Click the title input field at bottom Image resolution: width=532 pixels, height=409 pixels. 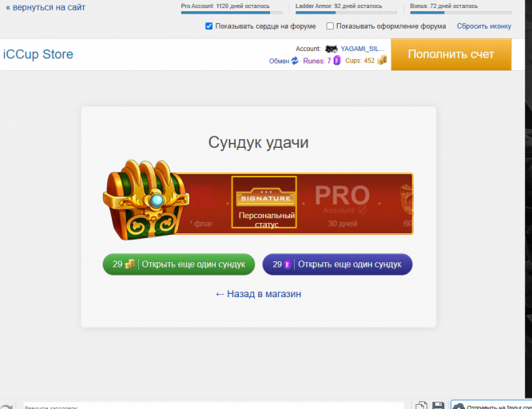click(x=214, y=406)
